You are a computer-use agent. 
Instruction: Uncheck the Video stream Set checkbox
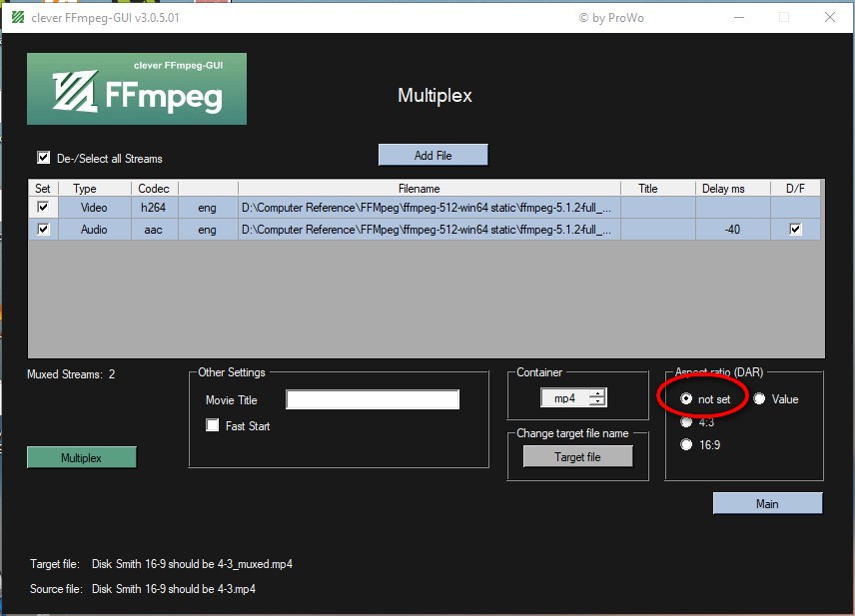coord(43,207)
